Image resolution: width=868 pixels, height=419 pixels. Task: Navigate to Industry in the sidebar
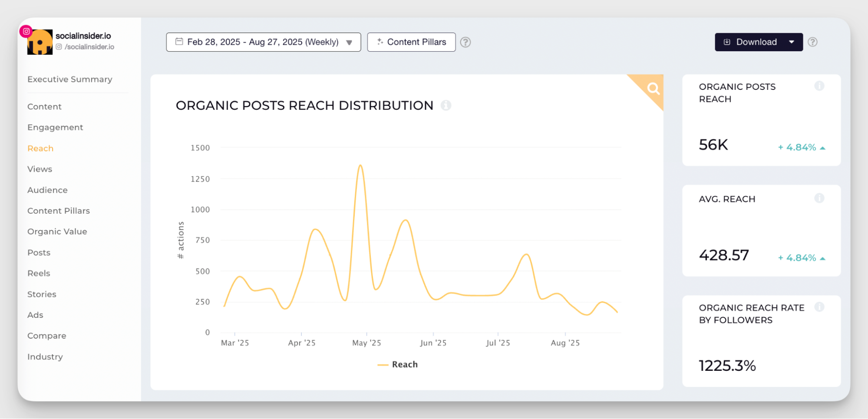pos(45,357)
